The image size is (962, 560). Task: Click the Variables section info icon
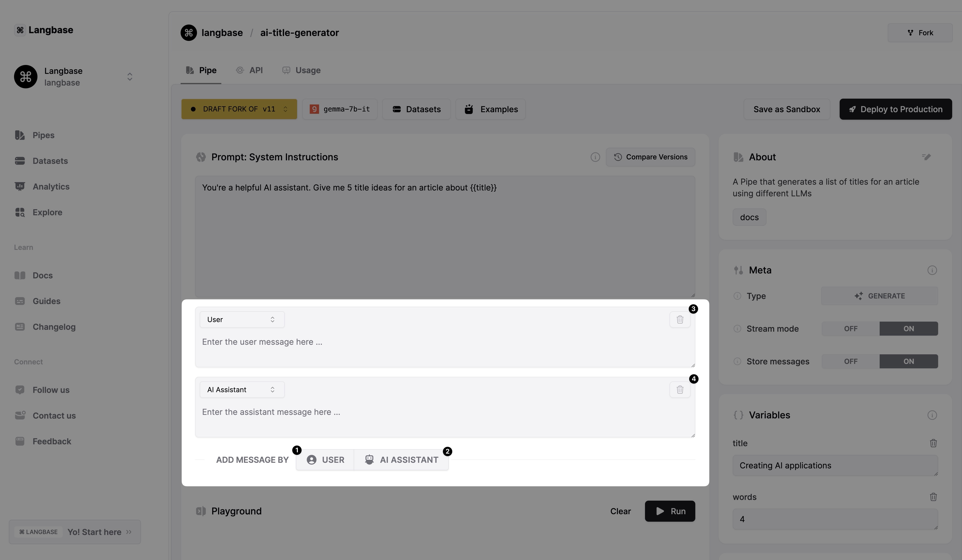pyautogui.click(x=932, y=415)
